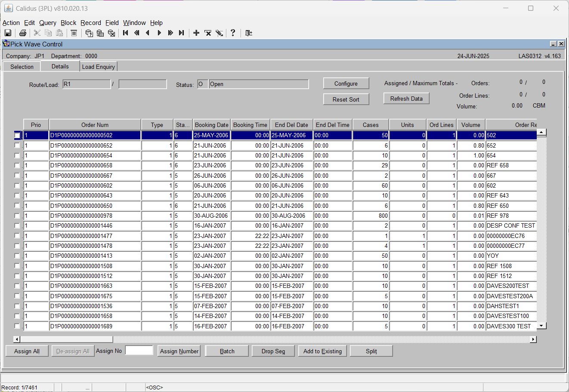Click the Cases column header
This screenshot has height=392, width=569.
pos(371,125)
